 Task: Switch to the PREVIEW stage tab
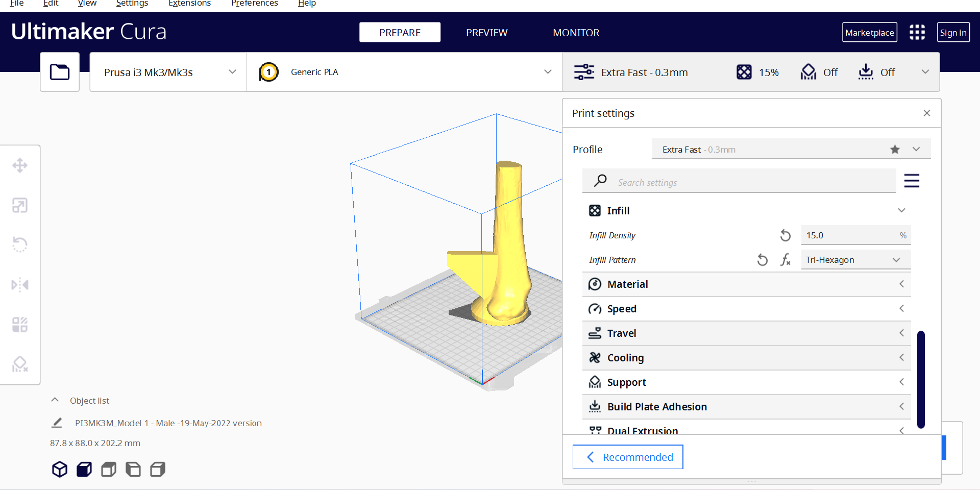tap(486, 33)
